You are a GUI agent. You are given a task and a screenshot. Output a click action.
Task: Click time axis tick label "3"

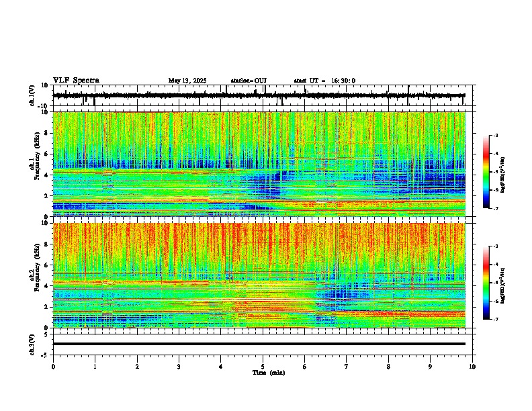tap(179, 367)
